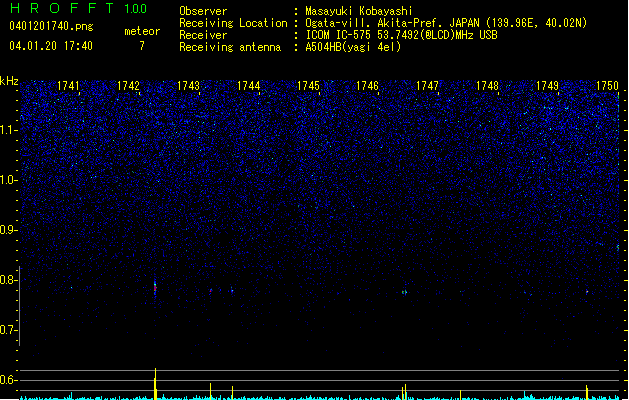The image size is (629, 400).
Task: Select the A504HB(yagi 4el) antenna text
Action: coord(353,47)
